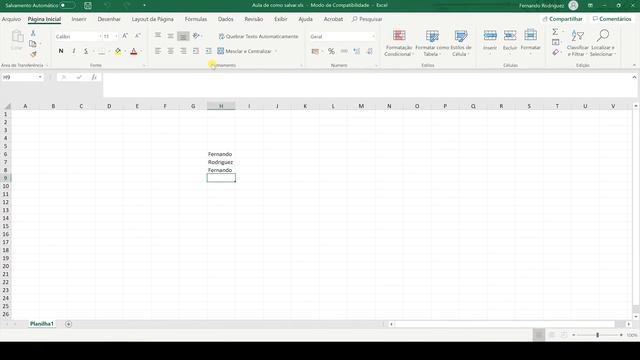Switch to the Fórmulas tab
The image size is (640, 360).
[x=196, y=19]
